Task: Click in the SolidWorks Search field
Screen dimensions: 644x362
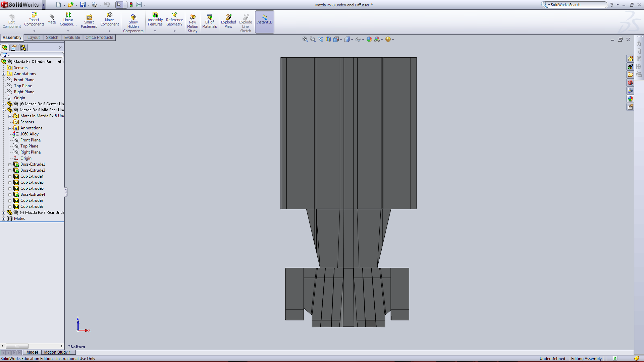Action: [x=577, y=5]
